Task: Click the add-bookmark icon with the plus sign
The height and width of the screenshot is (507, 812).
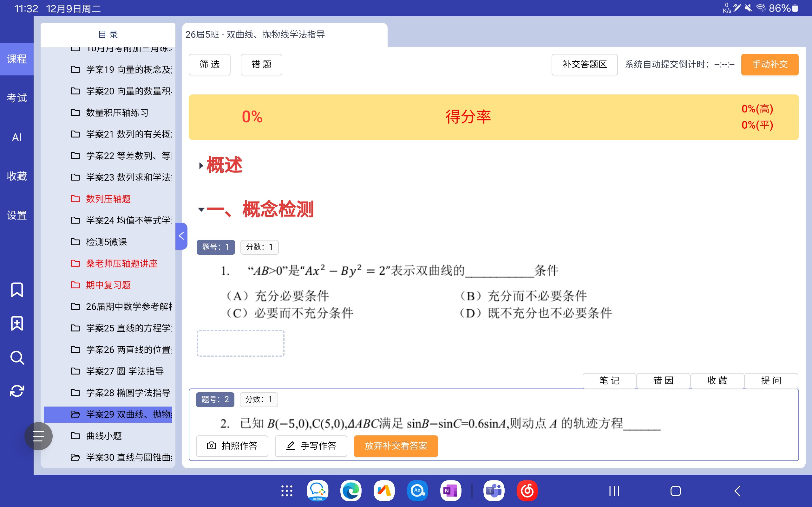Action: pos(17,324)
